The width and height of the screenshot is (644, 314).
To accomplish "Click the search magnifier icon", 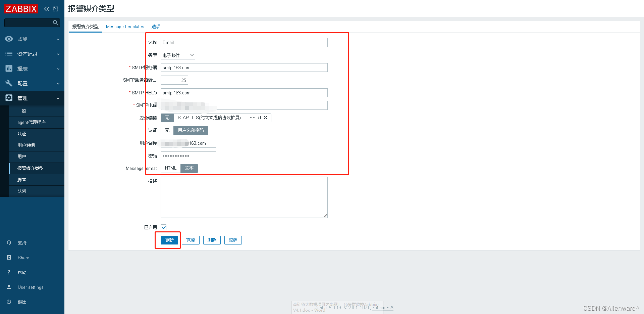I will (x=55, y=23).
